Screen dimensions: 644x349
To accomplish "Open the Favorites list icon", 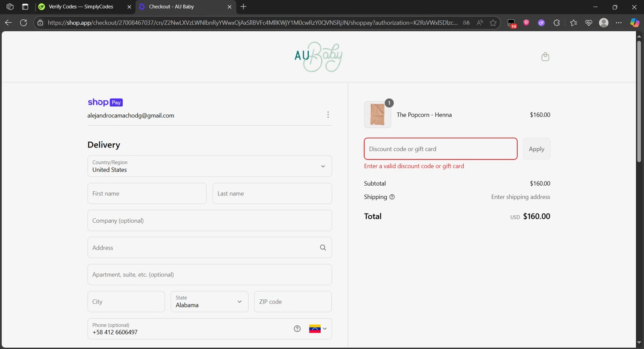I will point(574,23).
